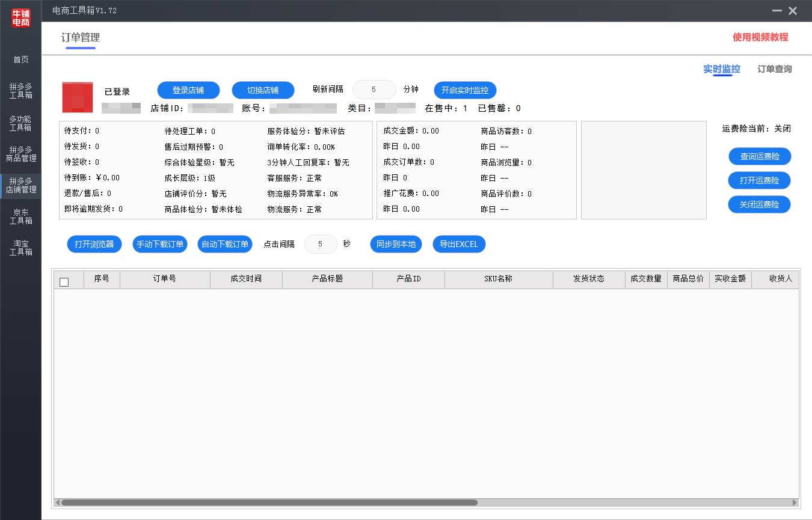The height and width of the screenshot is (520, 812).
Task: Click the 成交订单数: 0 stat
Action: pos(409,162)
